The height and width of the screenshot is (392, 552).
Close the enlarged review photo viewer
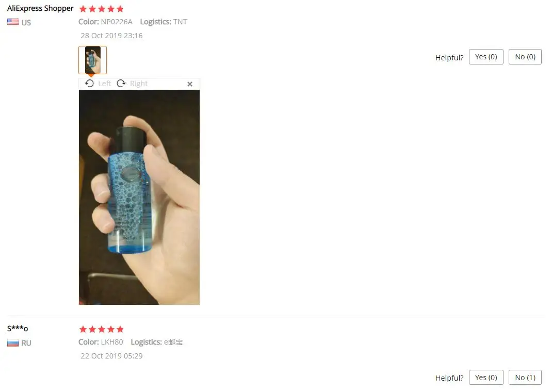tap(190, 84)
